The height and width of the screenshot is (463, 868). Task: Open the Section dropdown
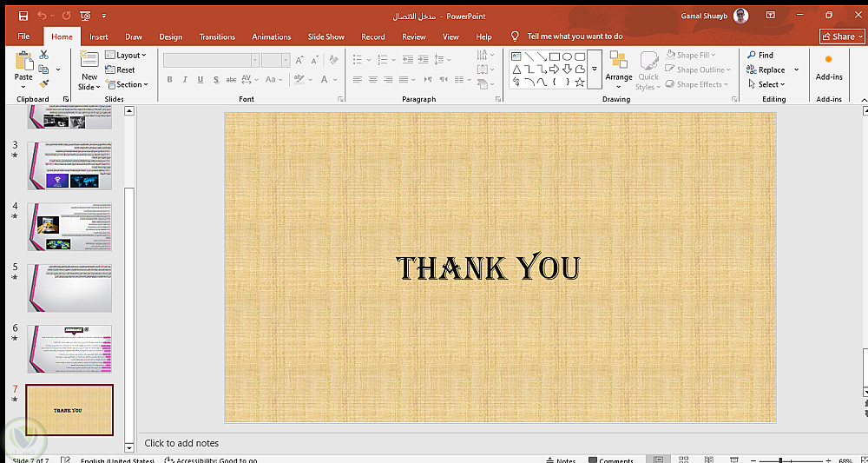tap(127, 84)
